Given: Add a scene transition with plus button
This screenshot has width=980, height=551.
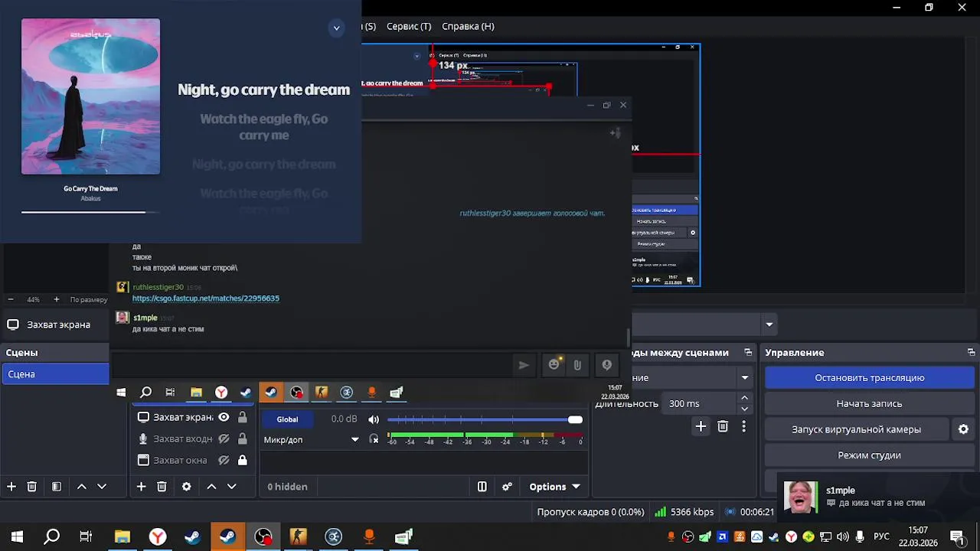Looking at the screenshot, I should [701, 426].
